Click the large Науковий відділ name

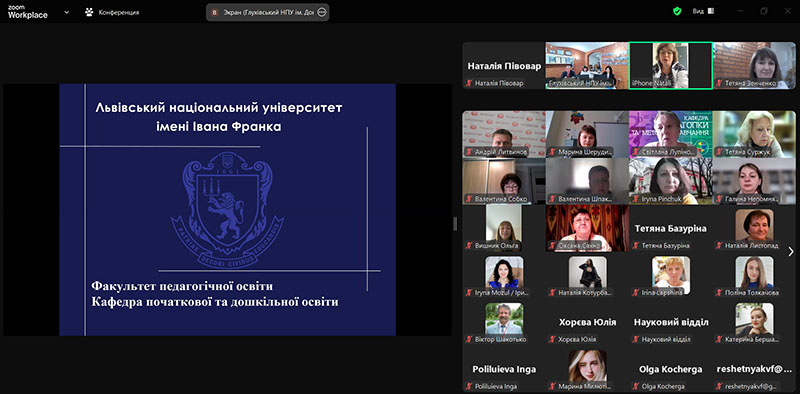671,322
